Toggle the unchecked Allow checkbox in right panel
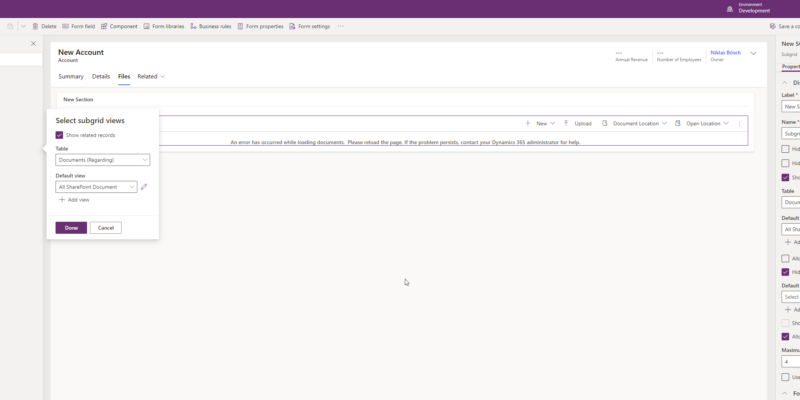This screenshot has width=800, height=400. click(785, 259)
